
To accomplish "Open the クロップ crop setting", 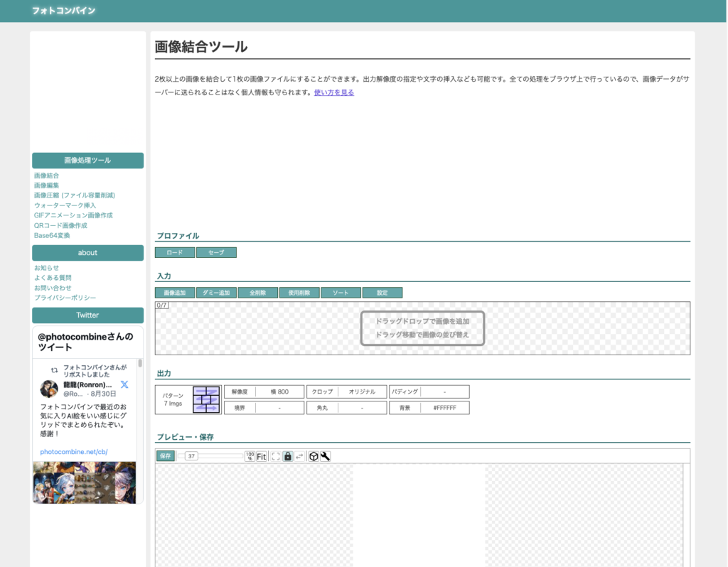I will (x=347, y=391).
